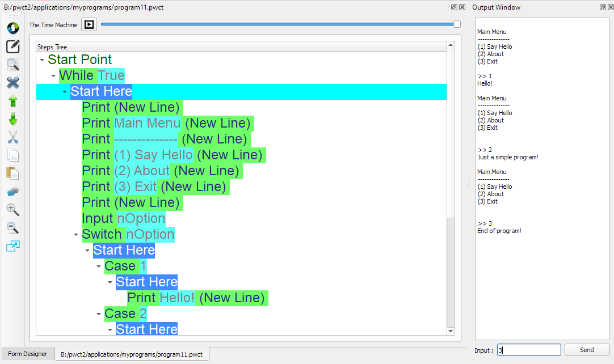Collapse the Start Point tree node
Image resolution: width=614 pixels, height=364 pixels.
[x=40, y=59]
